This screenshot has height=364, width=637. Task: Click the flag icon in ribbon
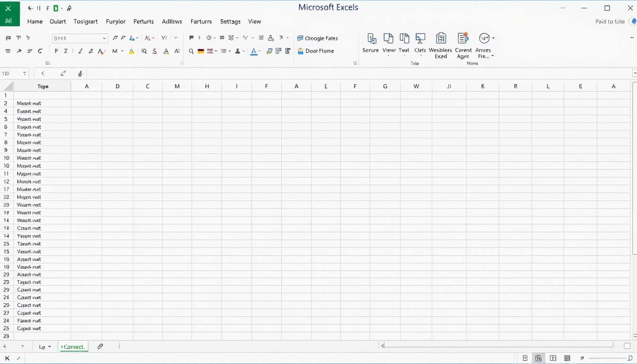(x=191, y=38)
